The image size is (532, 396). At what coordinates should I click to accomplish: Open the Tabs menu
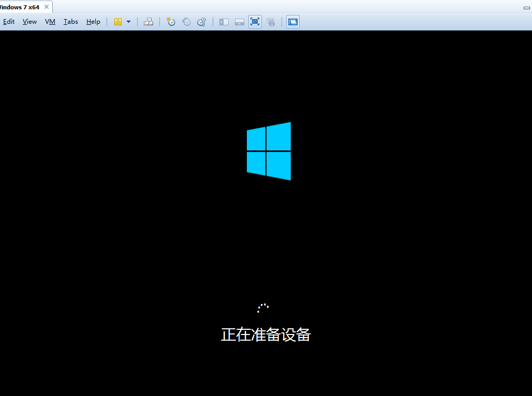click(70, 22)
